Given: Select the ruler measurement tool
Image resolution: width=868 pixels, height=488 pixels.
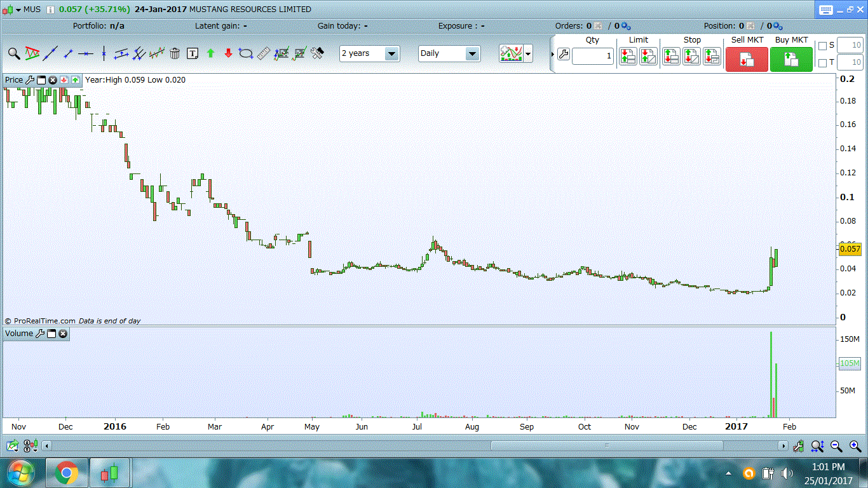Looking at the screenshot, I should (264, 53).
